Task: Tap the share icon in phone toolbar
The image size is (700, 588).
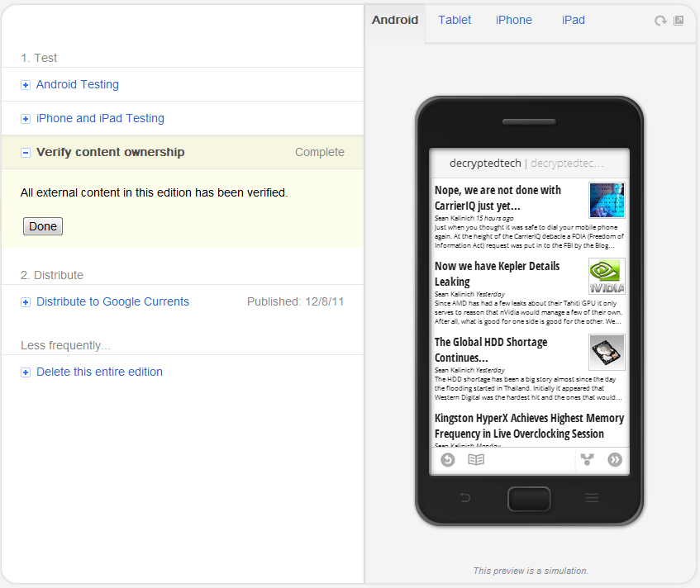Action: click(x=587, y=459)
